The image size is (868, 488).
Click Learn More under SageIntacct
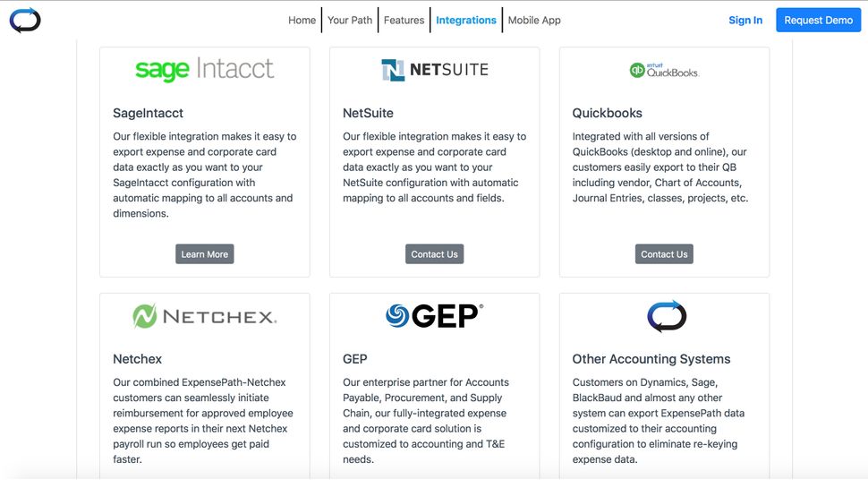click(205, 254)
